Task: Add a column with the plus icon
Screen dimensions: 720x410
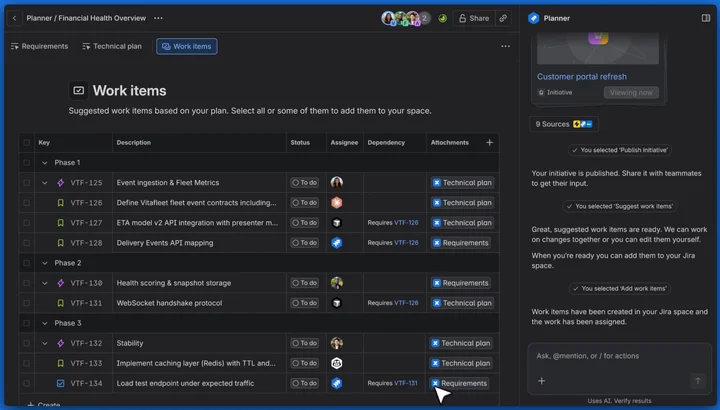Action: (x=489, y=142)
